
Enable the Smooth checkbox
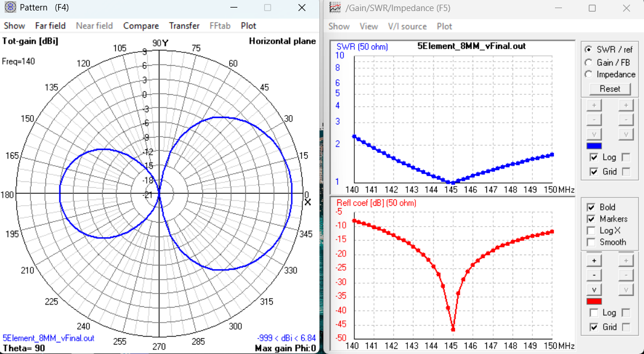click(x=592, y=242)
